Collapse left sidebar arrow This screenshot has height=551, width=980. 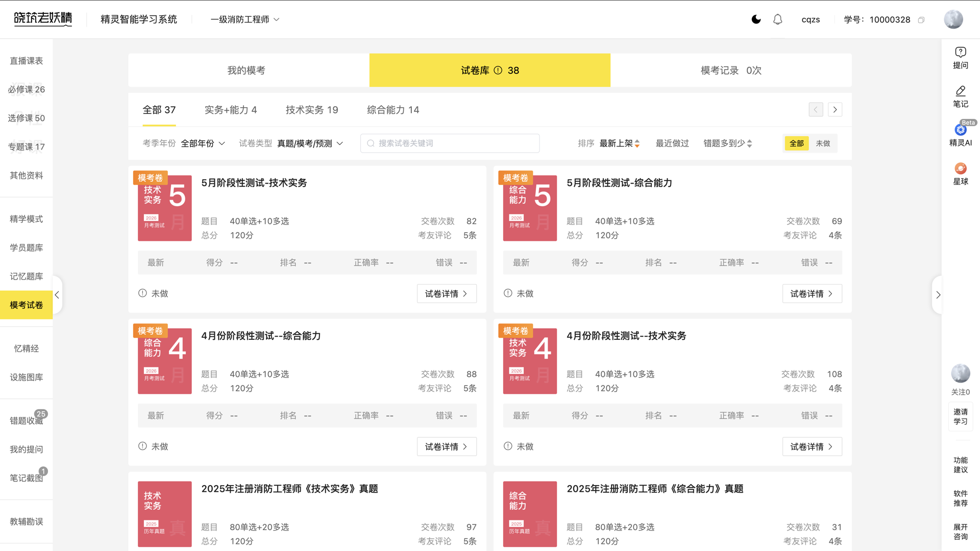click(x=57, y=295)
